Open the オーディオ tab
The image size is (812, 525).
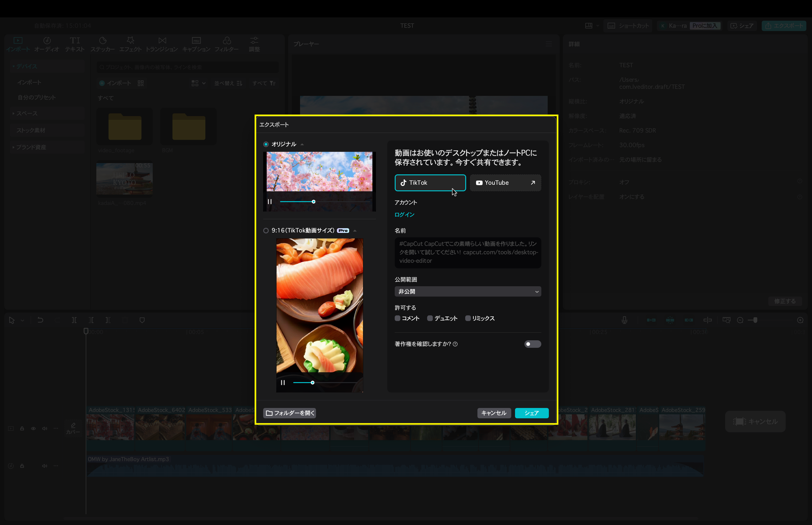47,44
